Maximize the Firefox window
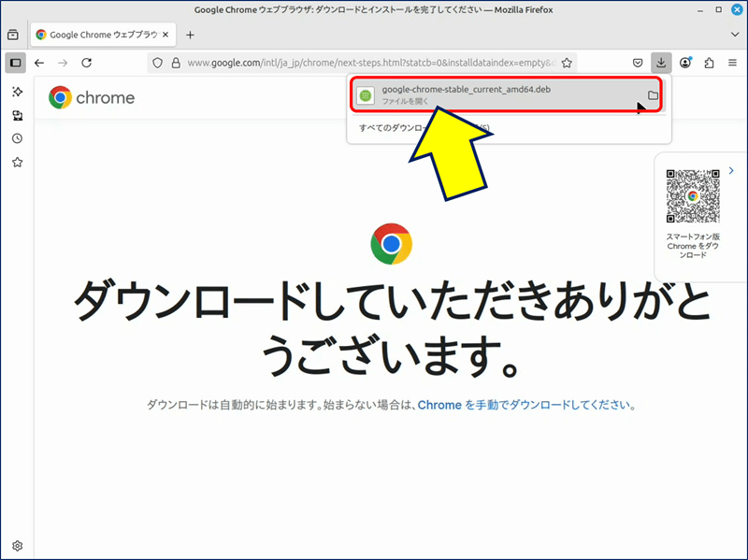 coord(719,9)
